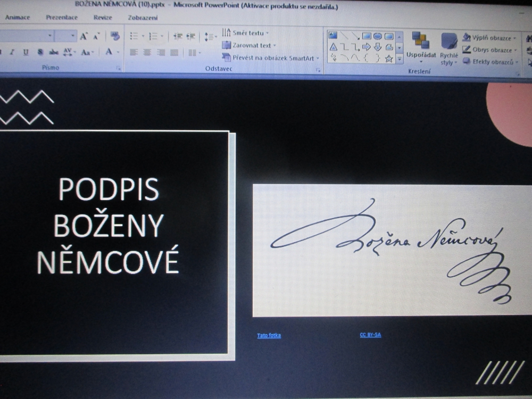Open the font size dropdown
This screenshot has height=399, width=532.
pos(72,35)
